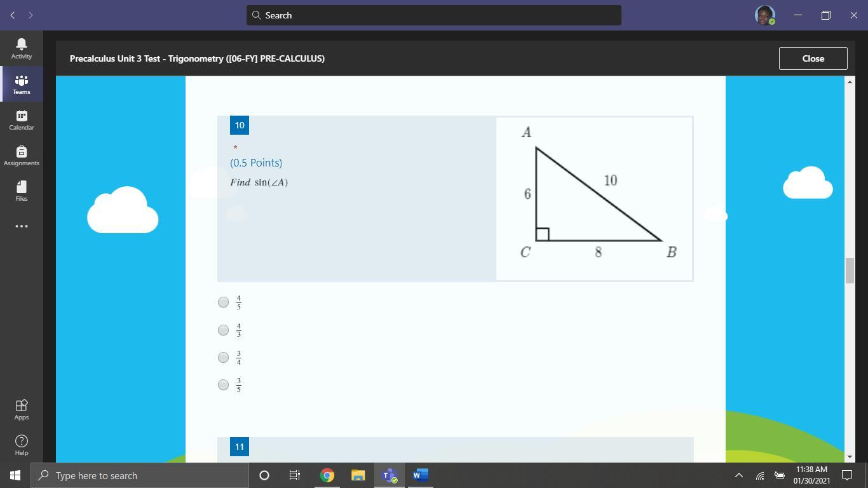The width and height of the screenshot is (868, 488).
Task: Click the quiz vertical scrollbar thumb
Action: tap(850, 271)
